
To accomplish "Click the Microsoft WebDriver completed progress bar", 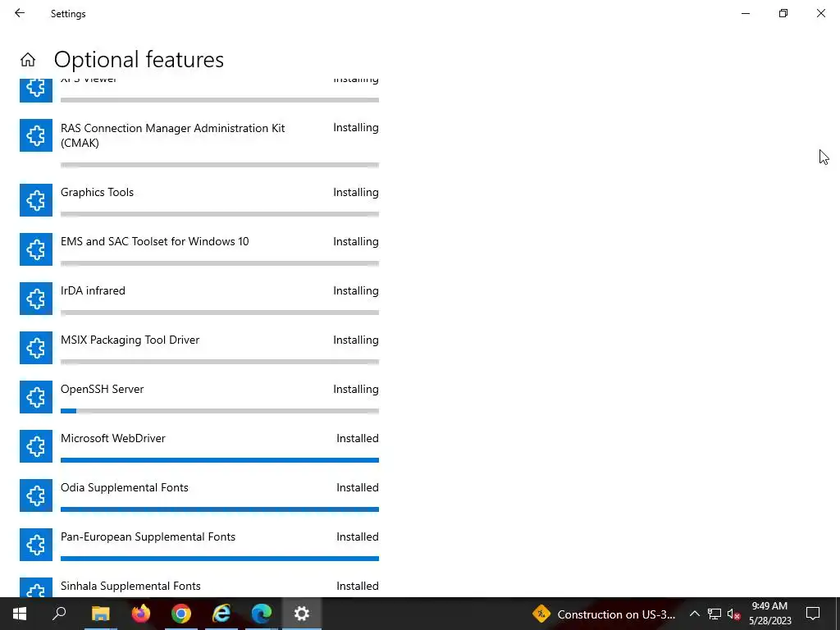I will pyautogui.click(x=220, y=460).
